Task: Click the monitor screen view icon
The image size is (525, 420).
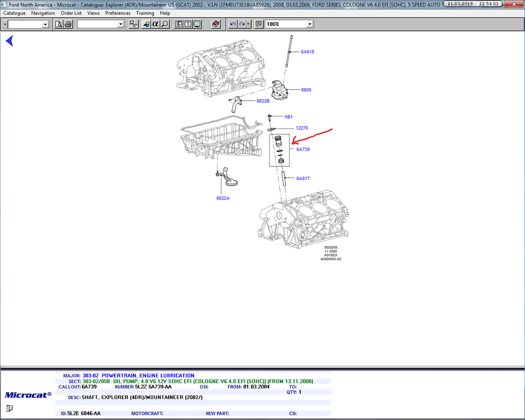Action: point(197,24)
